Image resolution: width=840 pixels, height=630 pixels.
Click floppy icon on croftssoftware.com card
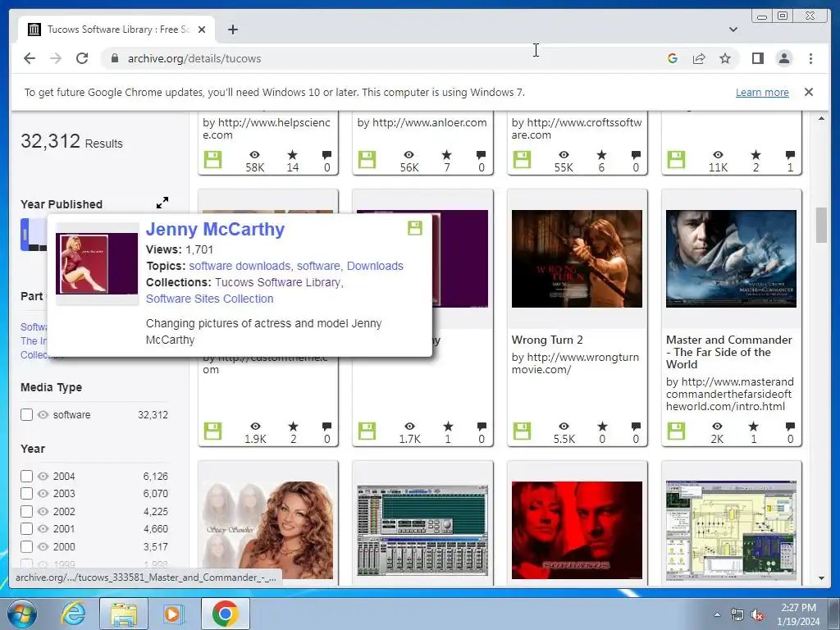click(x=523, y=160)
